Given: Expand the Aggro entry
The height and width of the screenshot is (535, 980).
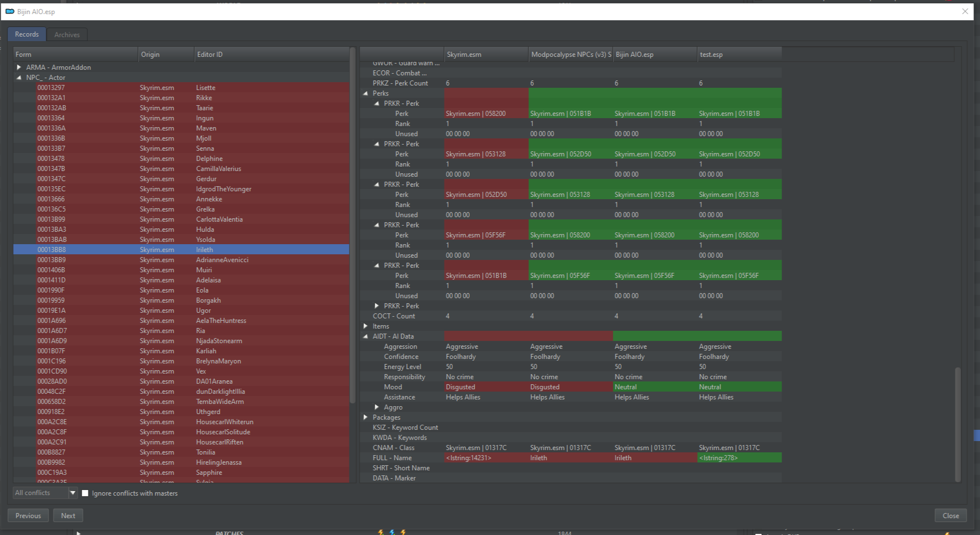Looking at the screenshot, I should click(x=377, y=407).
